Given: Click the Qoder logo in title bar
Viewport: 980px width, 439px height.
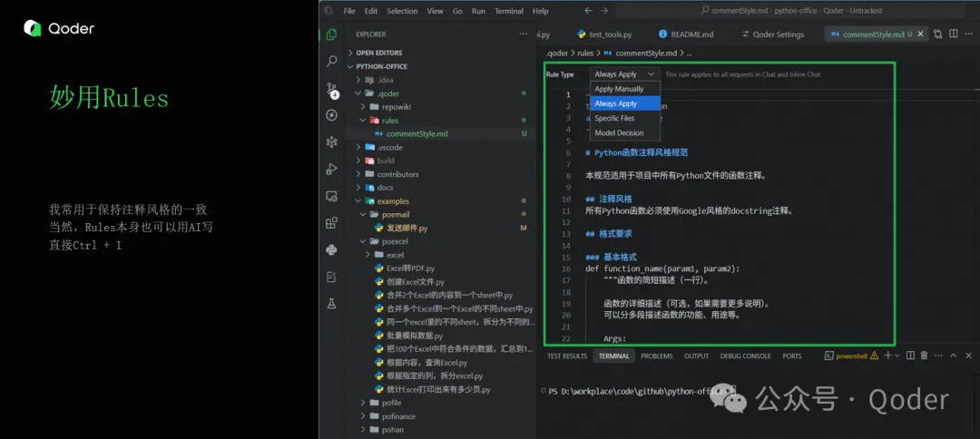Looking at the screenshot, I should (x=329, y=11).
